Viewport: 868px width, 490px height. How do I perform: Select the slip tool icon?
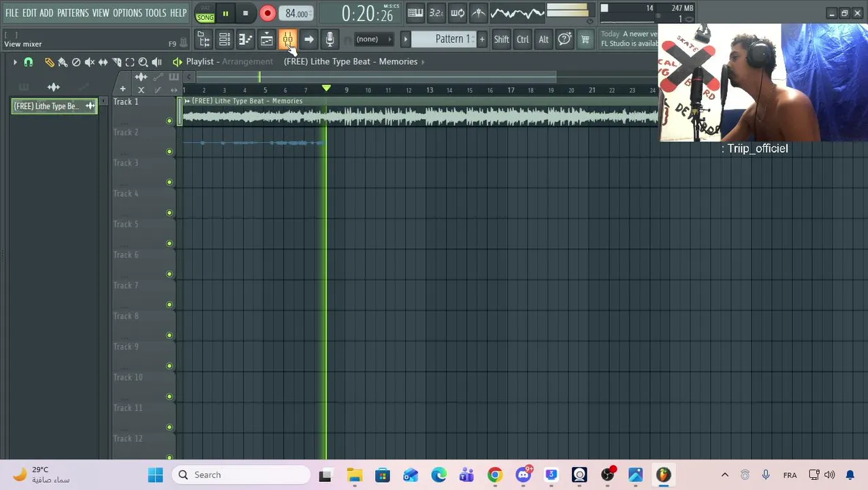tap(103, 62)
